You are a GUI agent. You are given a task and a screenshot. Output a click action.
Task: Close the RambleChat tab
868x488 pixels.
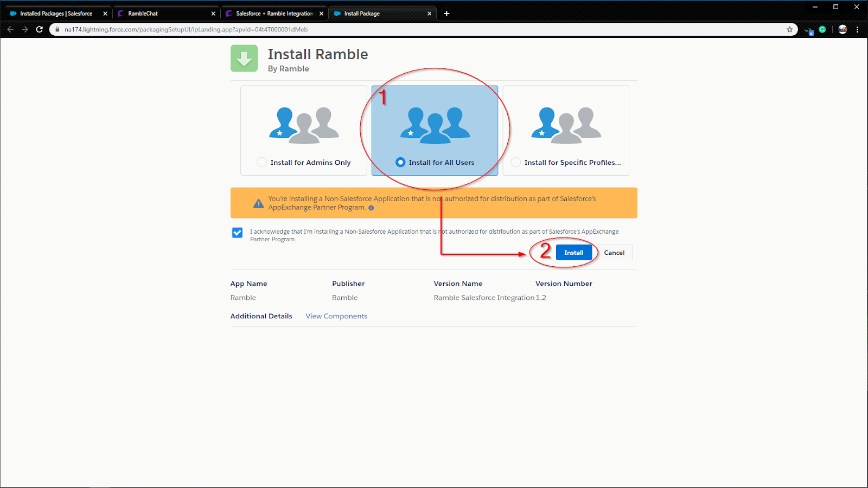[213, 14]
